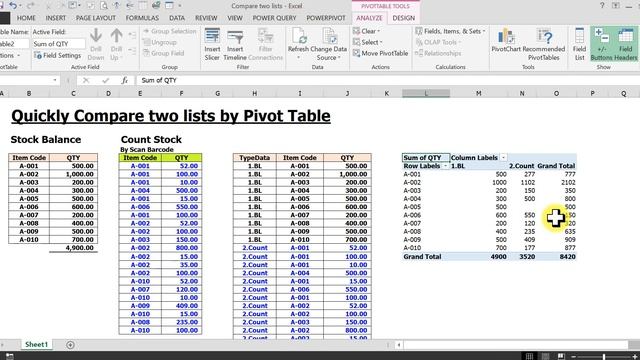Image resolution: width=640 pixels, height=360 pixels.
Task: Click the zoom slider in status bar
Action: point(604,357)
